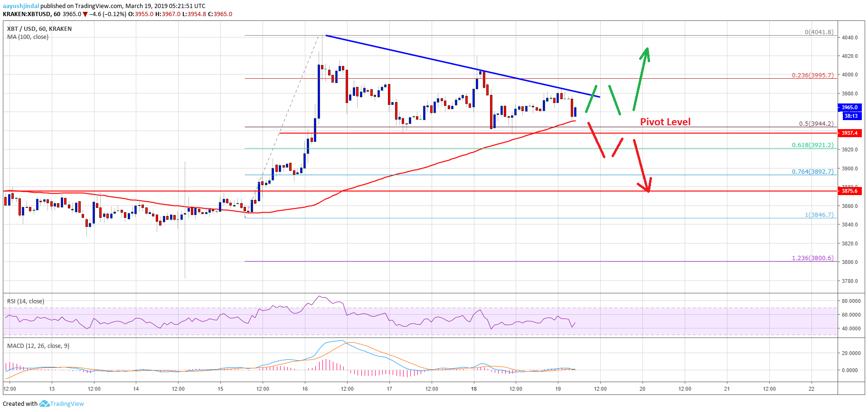This screenshot has width=868, height=412.
Task: Click the 0(4041.8) Fibonacci level label
Action: coord(819,32)
